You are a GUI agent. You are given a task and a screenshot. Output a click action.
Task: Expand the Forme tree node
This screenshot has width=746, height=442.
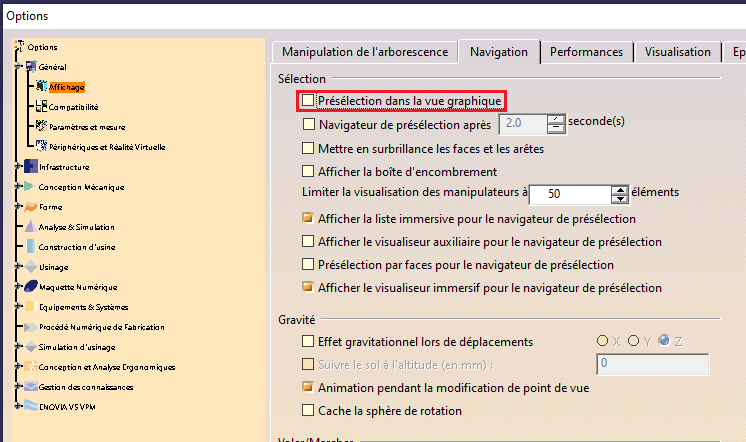[17, 207]
